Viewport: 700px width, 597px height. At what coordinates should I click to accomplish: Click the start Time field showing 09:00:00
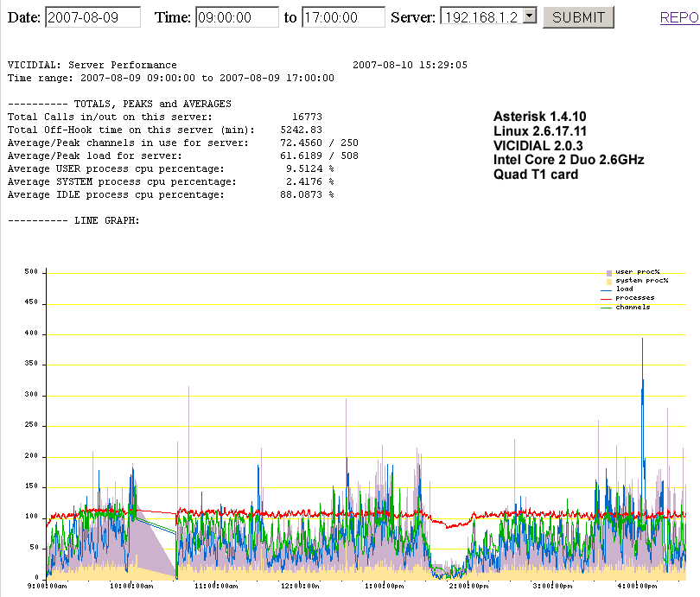pyautogui.click(x=237, y=17)
